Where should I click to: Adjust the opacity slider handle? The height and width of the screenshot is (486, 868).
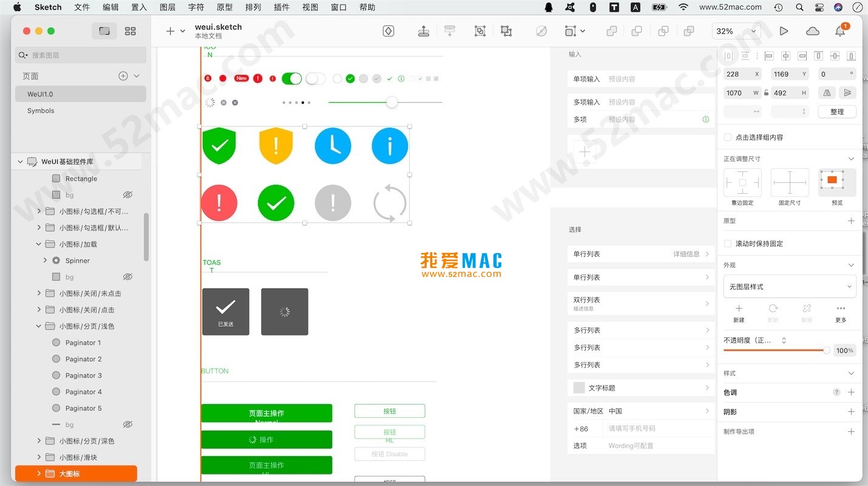[x=826, y=351]
